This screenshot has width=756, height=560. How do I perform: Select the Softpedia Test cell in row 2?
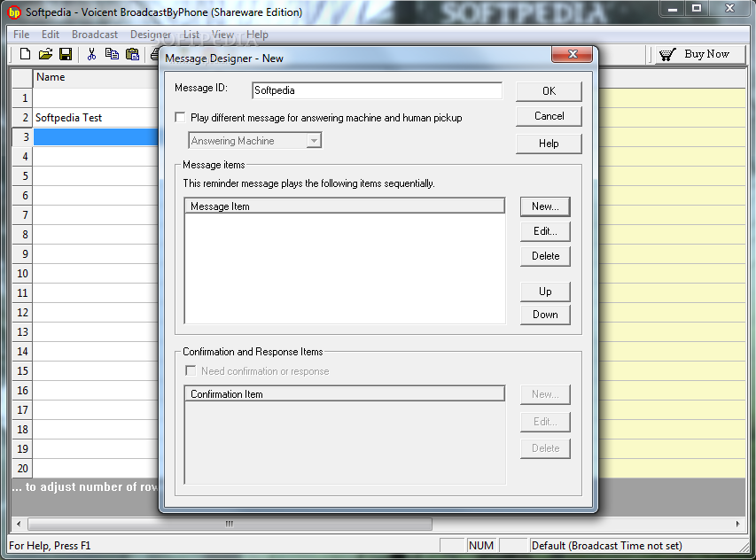click(x=96, y=118)
